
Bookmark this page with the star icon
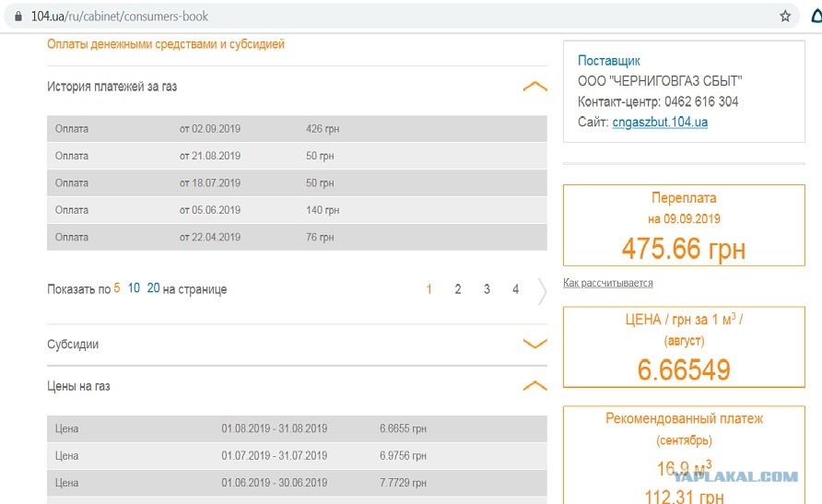(x=785, y=17)
